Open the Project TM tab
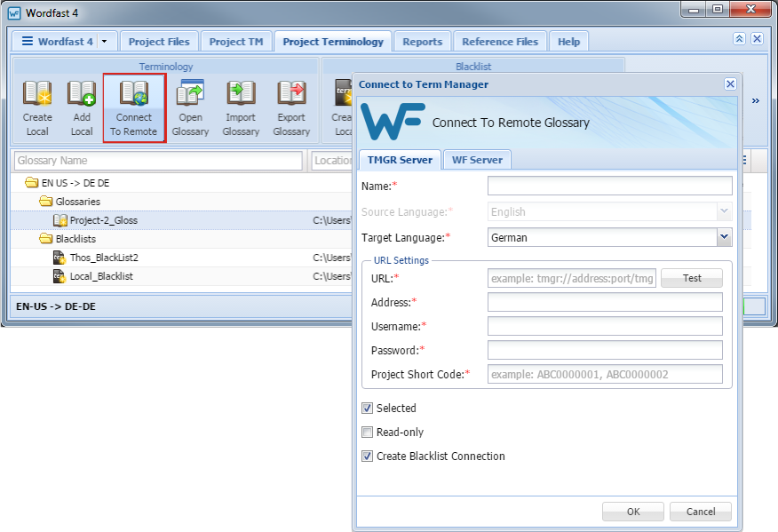778x532 pixels. click(236, 42)
